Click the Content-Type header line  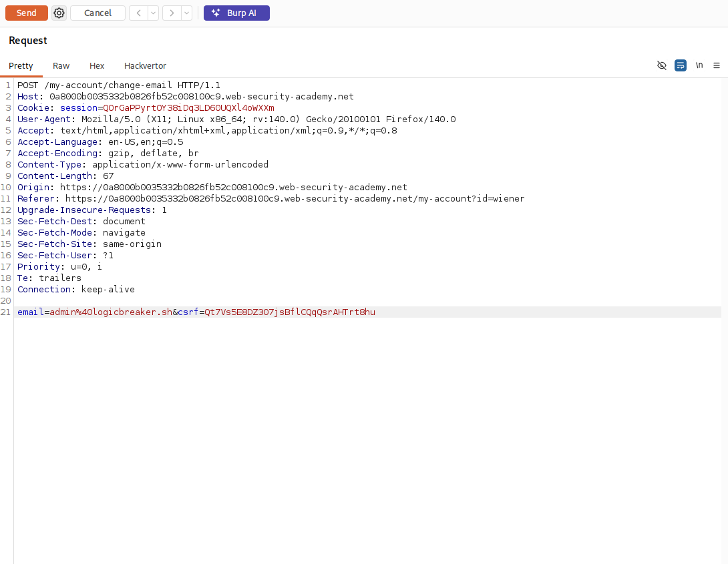click(143, 165)
